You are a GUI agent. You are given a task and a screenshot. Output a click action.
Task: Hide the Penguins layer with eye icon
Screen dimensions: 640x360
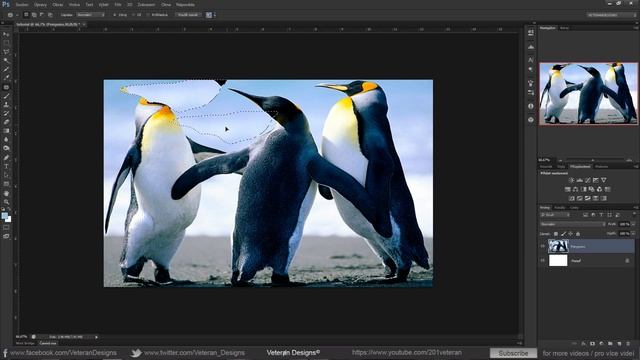coord(543,246)
